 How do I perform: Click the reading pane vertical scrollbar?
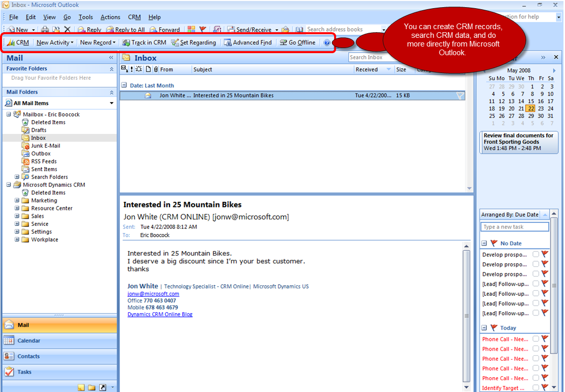(x=466, y=315)
